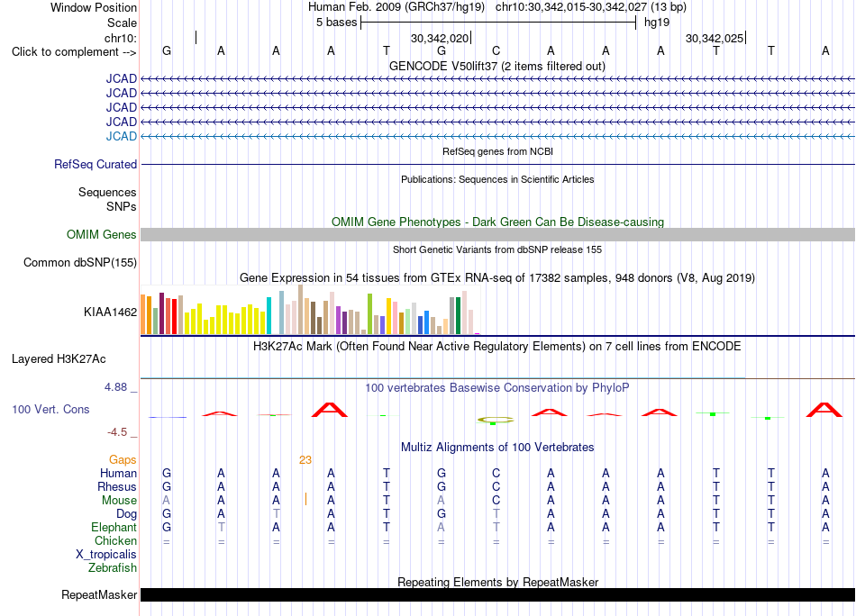The width and height of the screenshot is (856, 616).
Task: Click 'Multiz Alignments of 100 Vertebrates' title
Action: coord(497,448)
